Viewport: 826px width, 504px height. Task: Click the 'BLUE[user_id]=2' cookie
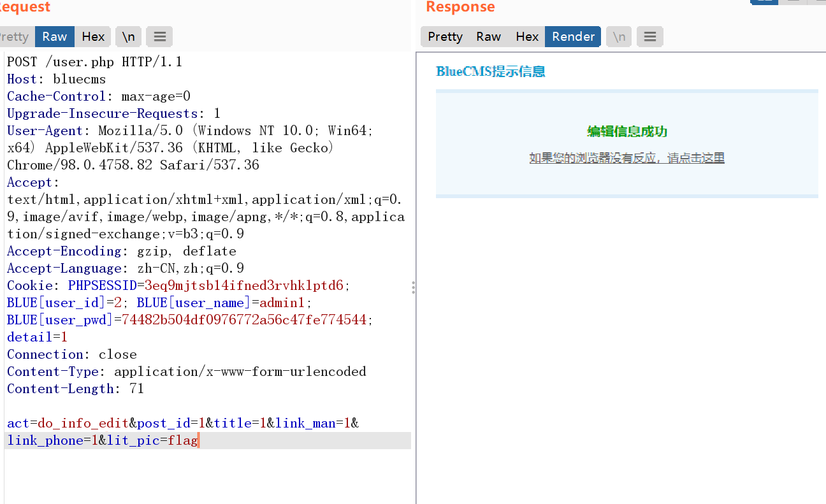click(64, 303)
